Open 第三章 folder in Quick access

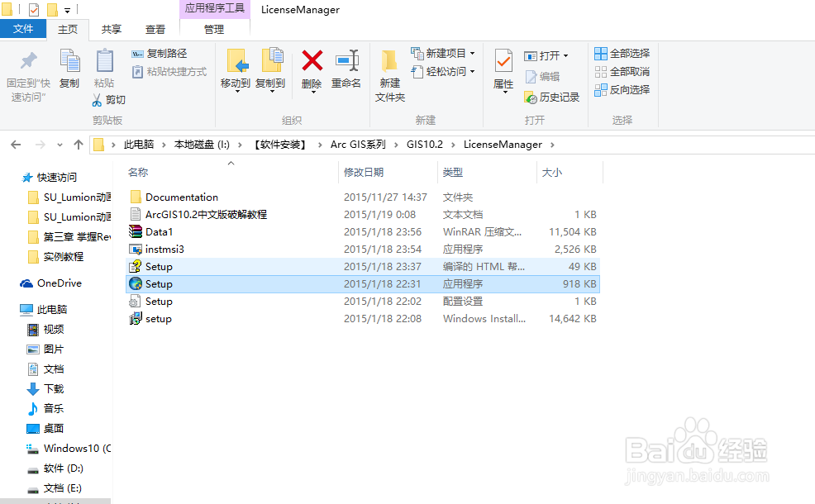(69, 237)
